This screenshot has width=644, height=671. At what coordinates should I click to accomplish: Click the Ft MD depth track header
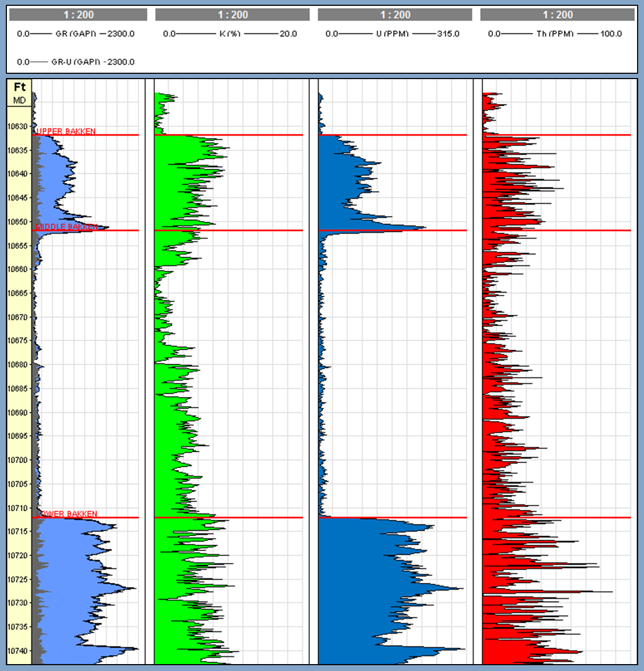tap(20, 93)
